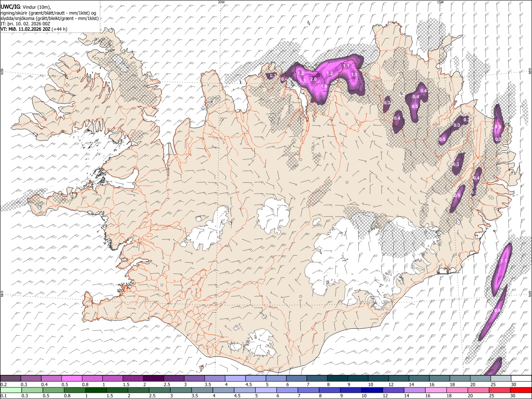Viewport: 532px width, 399px height.
Task: Pick the medium green lower-legend swatch at 0.5
Action: click(x=53, y=390)
